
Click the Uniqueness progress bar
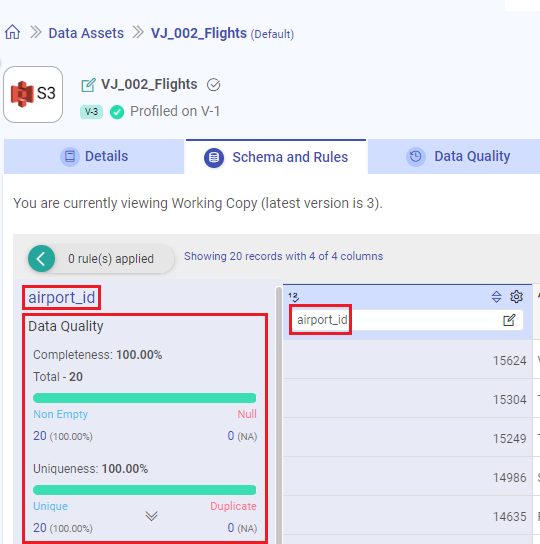pos(144,490)
